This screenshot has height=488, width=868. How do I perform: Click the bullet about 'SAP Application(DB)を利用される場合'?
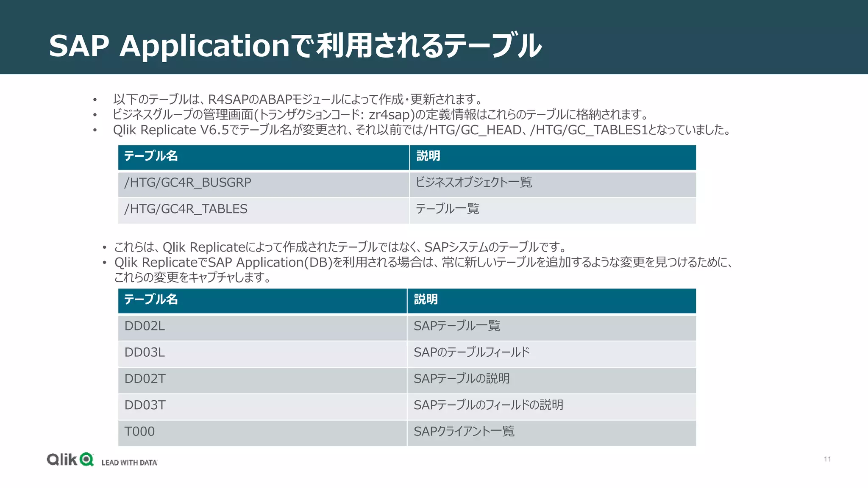[423, 262]
